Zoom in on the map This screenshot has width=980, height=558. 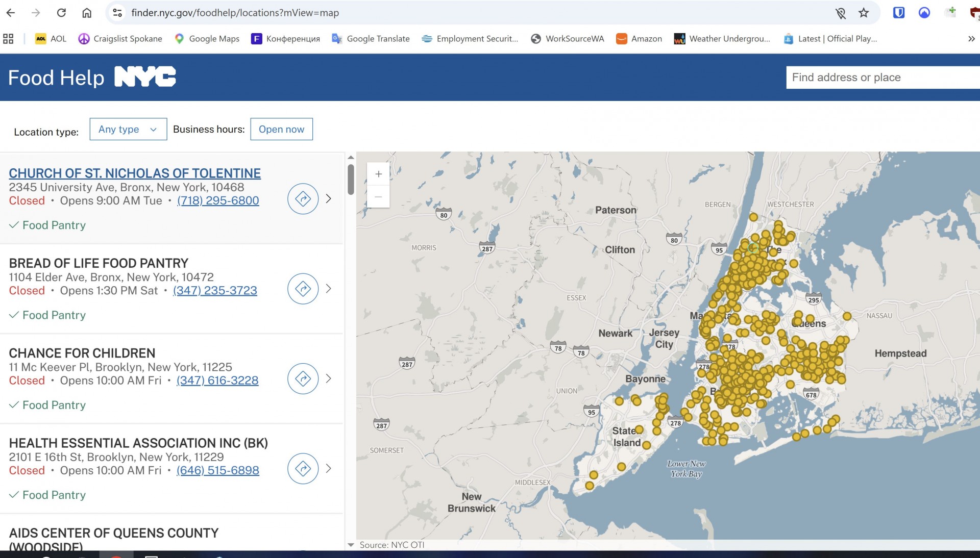click(x=378, y=174)
